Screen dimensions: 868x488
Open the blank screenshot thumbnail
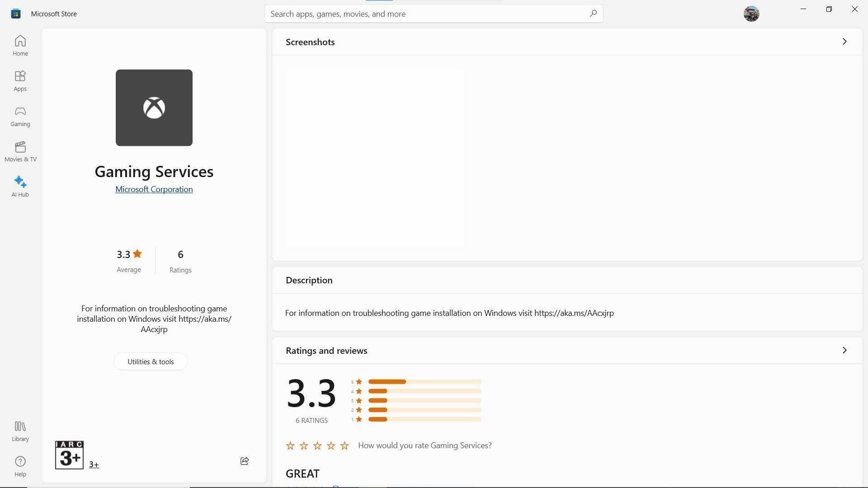(x=375, y=158)
